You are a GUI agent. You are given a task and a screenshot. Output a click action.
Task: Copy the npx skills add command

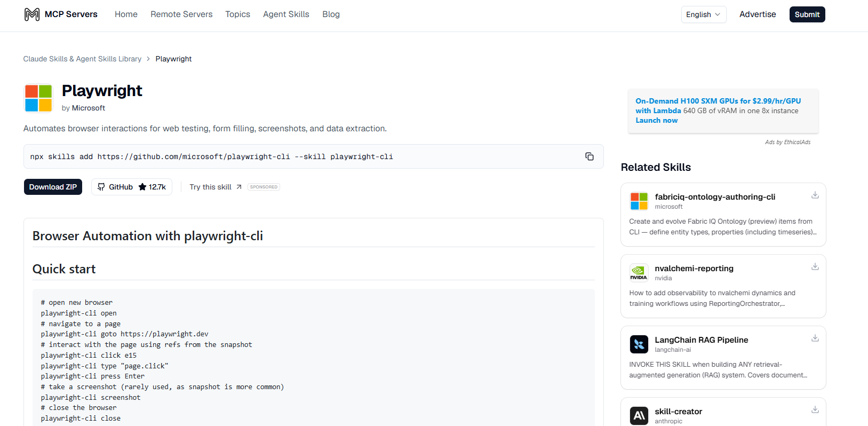(590, 156)
